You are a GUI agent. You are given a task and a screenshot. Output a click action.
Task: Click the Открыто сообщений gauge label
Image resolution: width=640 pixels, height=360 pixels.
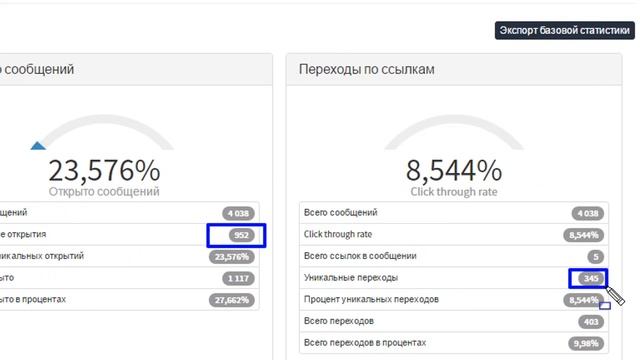pyautogui.click(x=104, y=191)
